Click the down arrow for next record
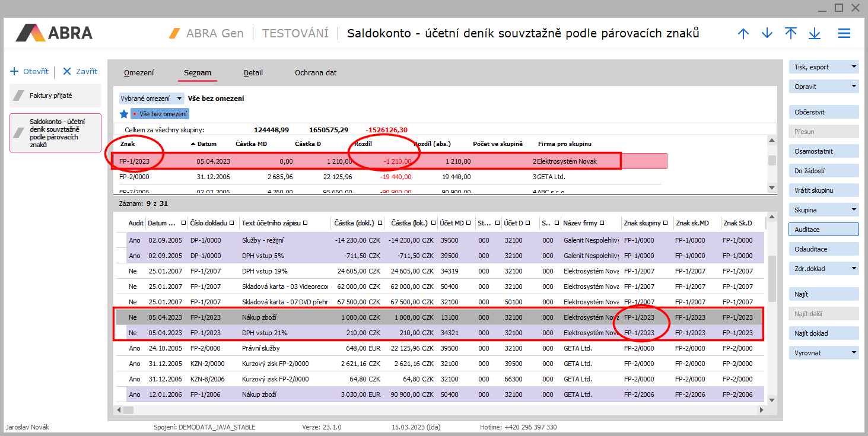 [767, 34]
